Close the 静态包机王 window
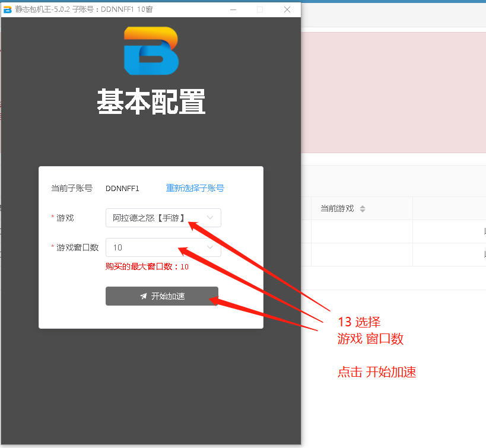 point(287,9)
